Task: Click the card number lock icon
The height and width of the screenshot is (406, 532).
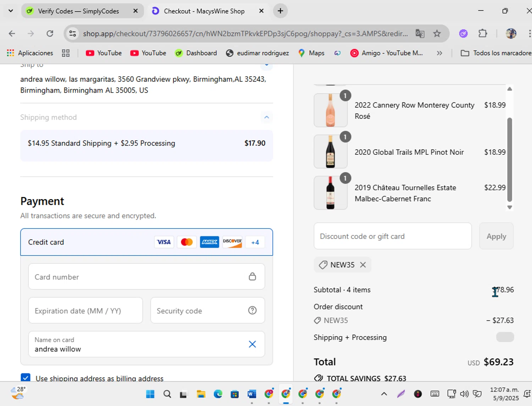Action: (252, 276)
